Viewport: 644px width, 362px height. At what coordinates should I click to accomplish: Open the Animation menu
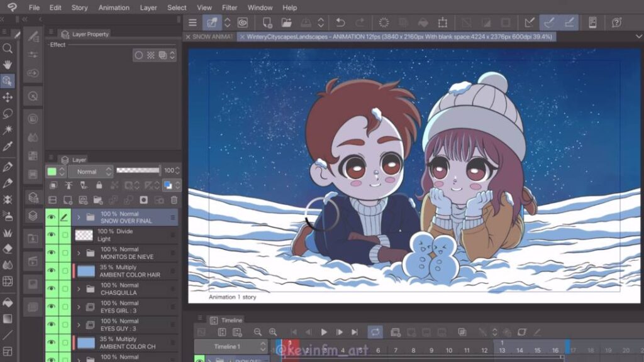(114, 8)
